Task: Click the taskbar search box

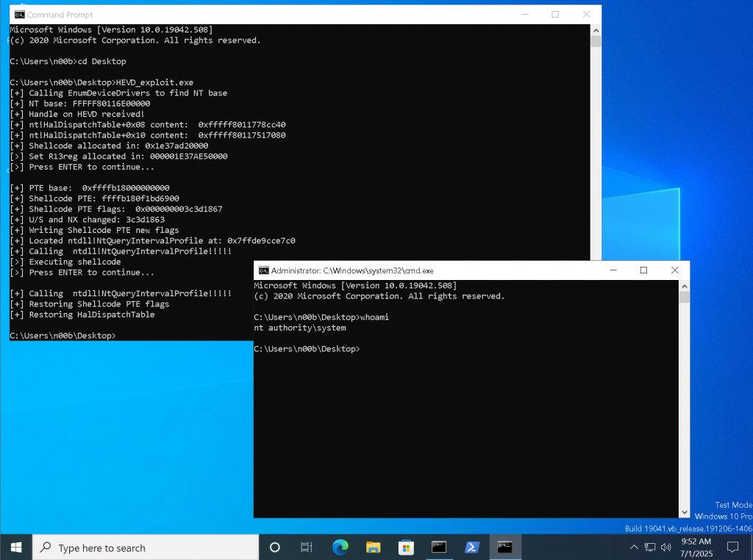Action: 146,547
